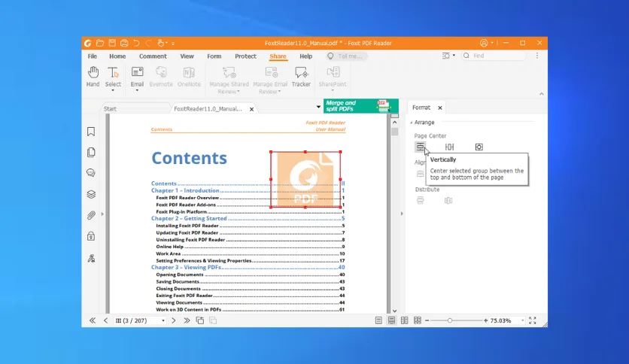Switch to continuous facing view

coord(417,320)
